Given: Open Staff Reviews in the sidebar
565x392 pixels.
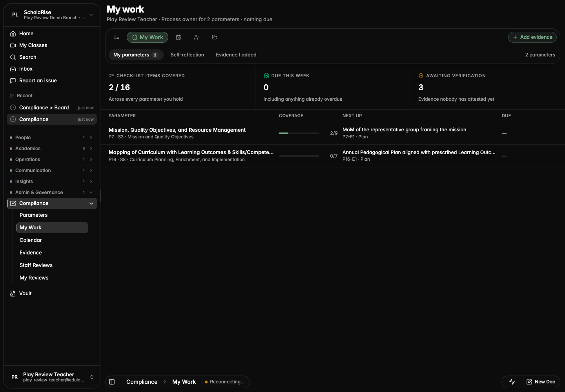Looking at the screenshot, I should [x=52, y=265].
